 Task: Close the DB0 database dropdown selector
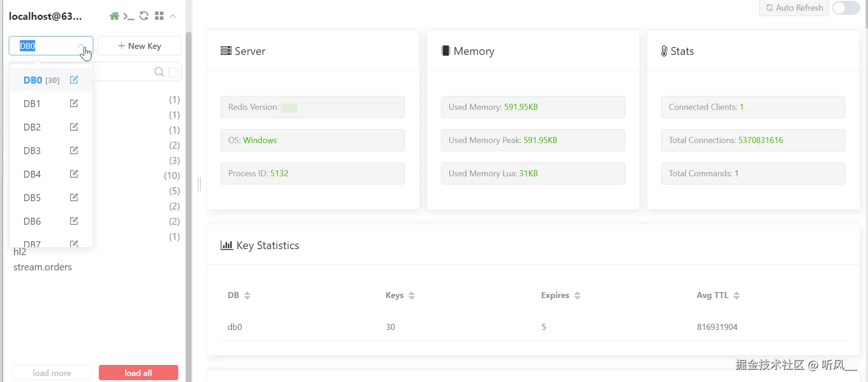tap(81, 46)
